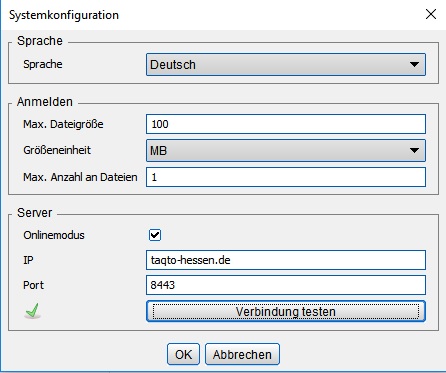Cancel with the Abbrechen button
The height and width of the screenshot is (373, 446).
(242, 354)
